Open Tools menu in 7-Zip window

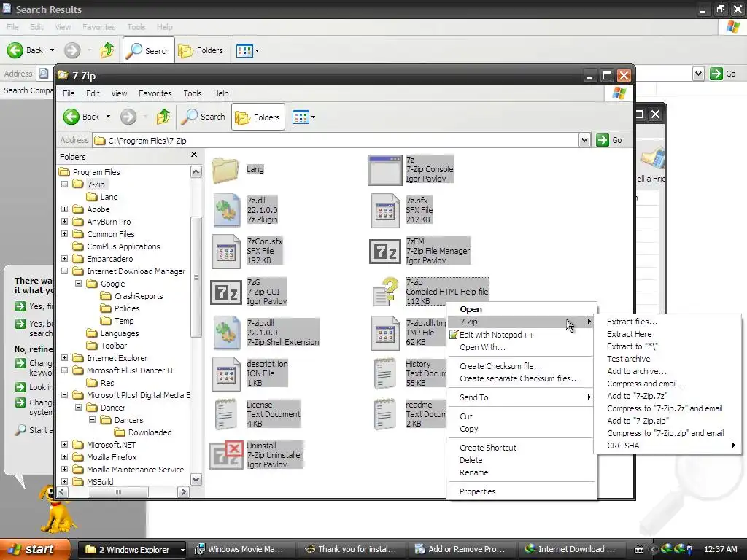[193, 93]
